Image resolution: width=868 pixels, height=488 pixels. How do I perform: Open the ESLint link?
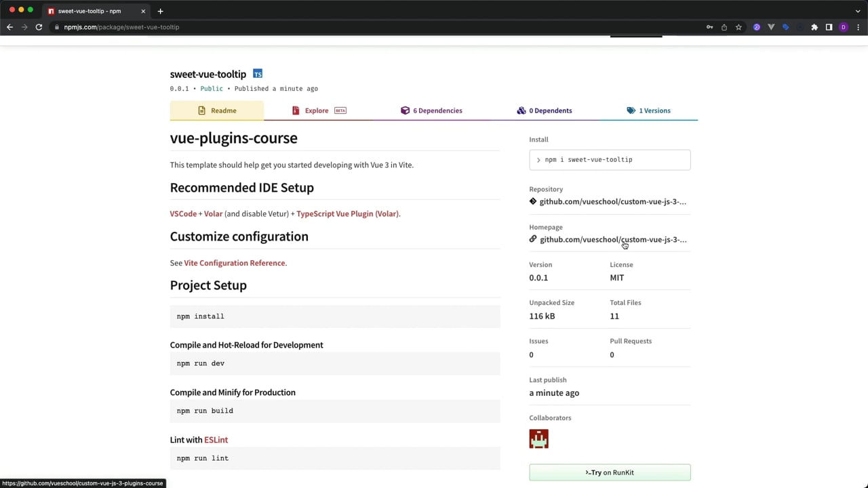[x=216, y=440]
